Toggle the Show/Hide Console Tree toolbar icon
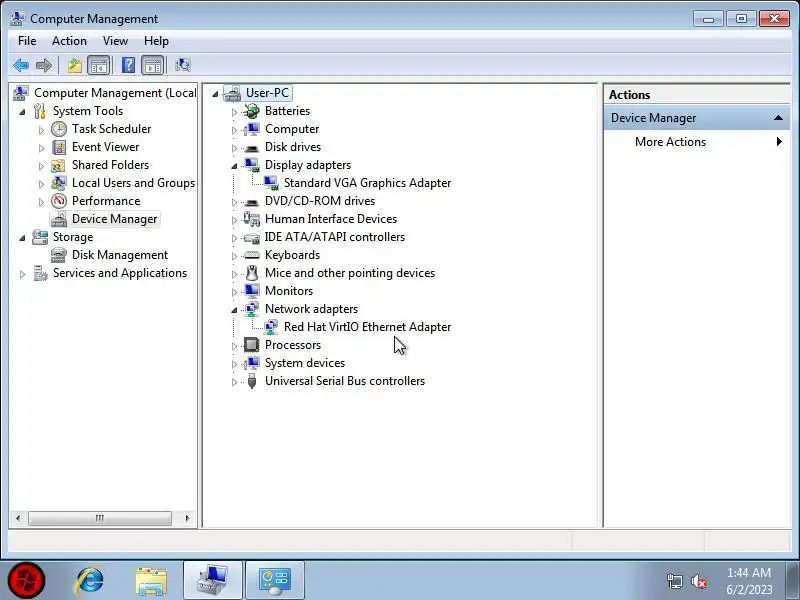Image resolution: width=800 pixels, height=600 pixels. coord(98,65)
